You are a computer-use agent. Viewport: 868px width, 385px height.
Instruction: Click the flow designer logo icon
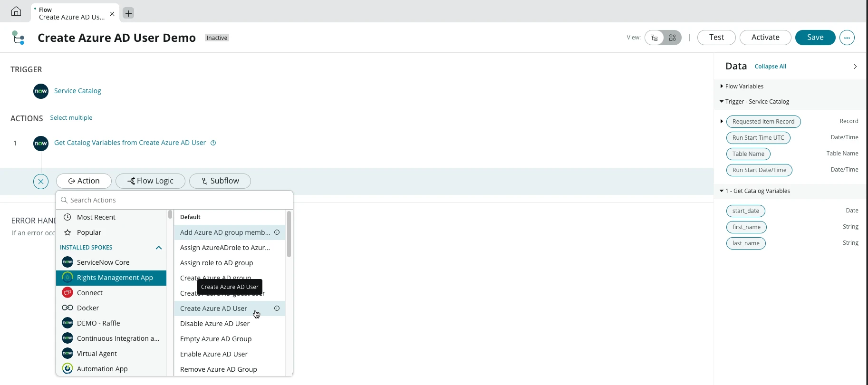[x=19, y=38]
